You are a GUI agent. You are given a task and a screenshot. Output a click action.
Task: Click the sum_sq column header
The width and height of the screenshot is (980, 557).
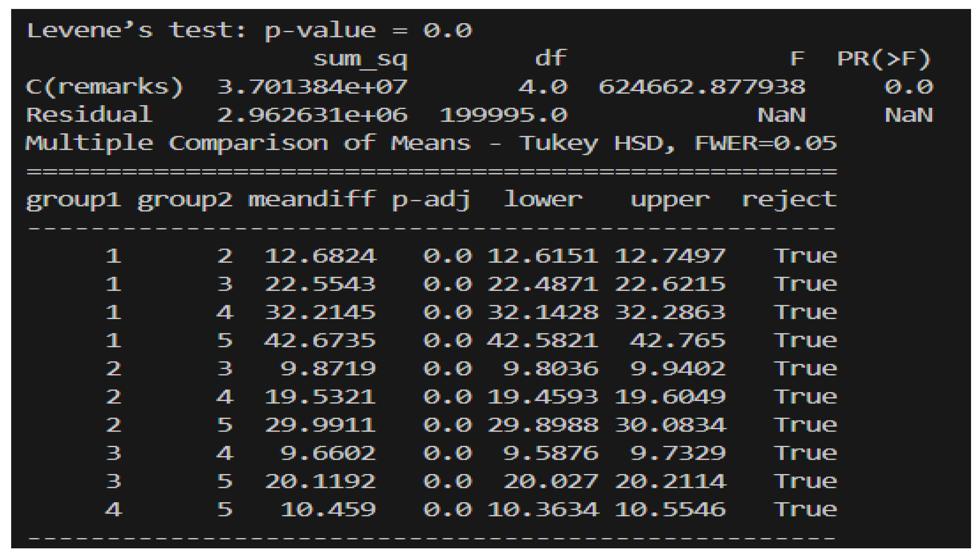pyautogui.click(x=360, y=59)
